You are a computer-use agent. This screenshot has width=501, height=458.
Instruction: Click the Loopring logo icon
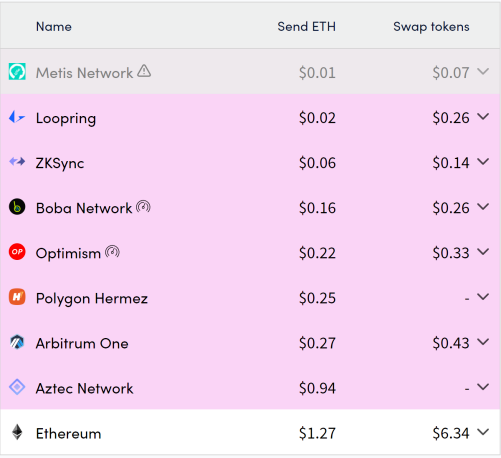point(17,117)
